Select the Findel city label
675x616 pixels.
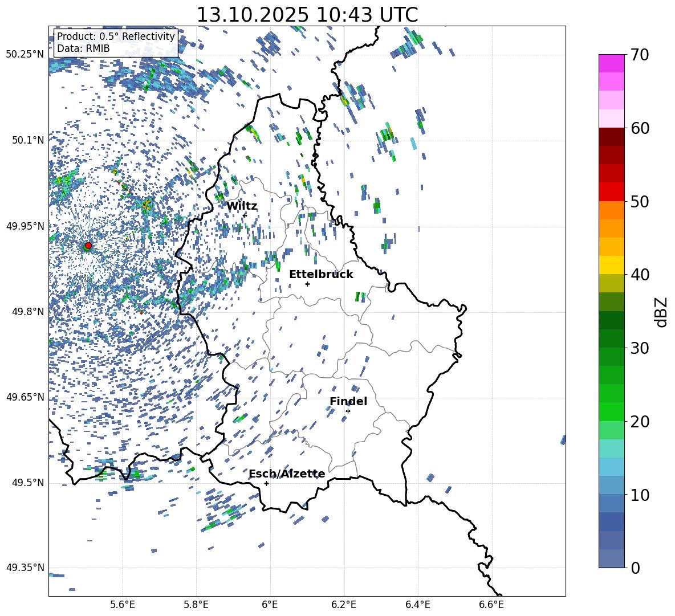point(348,401)
